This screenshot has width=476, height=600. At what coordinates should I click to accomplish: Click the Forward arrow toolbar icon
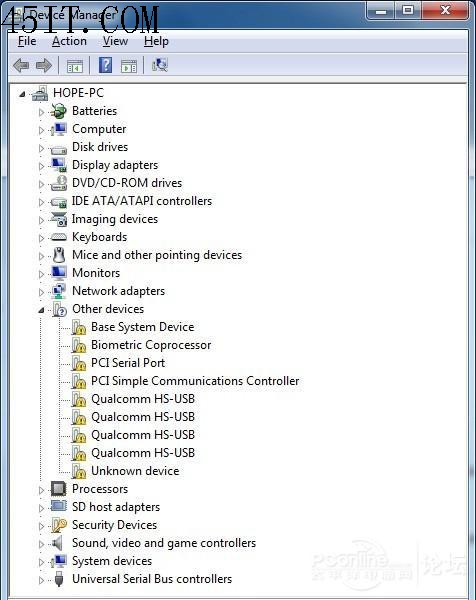[44, 65]
